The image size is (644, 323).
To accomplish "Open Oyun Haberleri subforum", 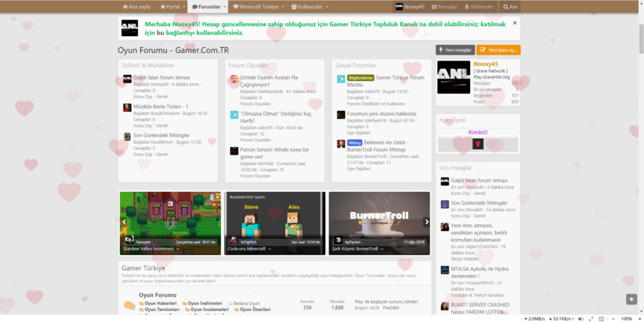I will click(160, 304).
